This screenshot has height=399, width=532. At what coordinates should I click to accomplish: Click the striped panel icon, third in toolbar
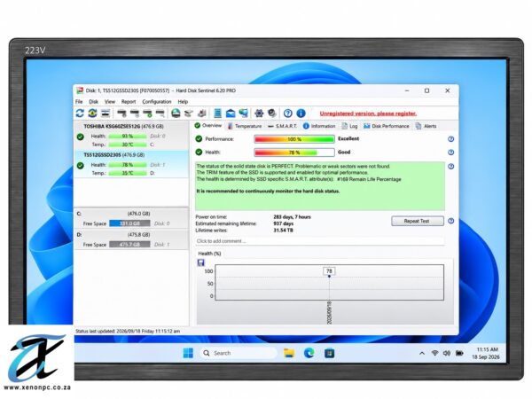(106, 113)
